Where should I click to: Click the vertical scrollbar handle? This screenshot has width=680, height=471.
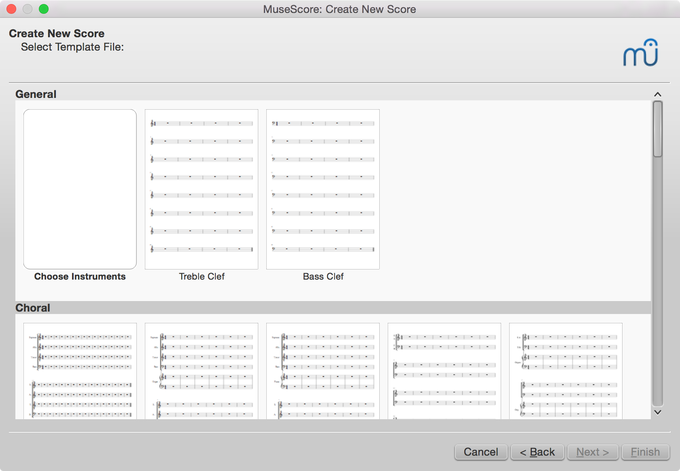pos(658,129)
